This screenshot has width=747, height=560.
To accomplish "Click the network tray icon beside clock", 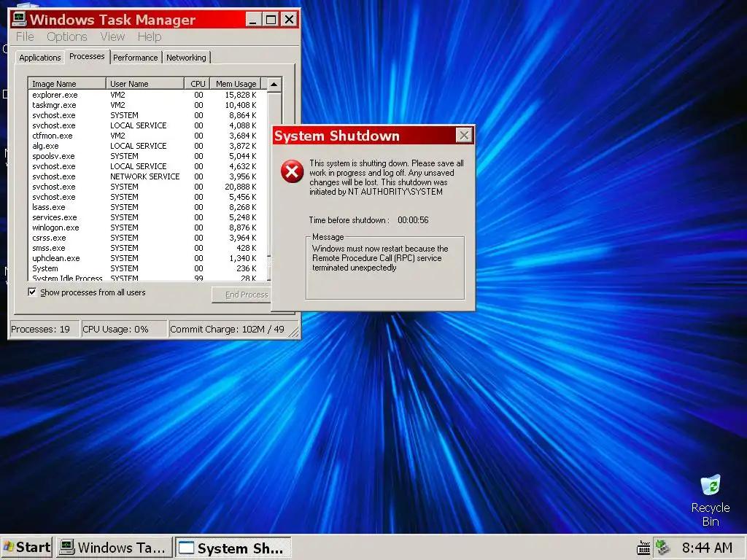I will click(662, 548).
